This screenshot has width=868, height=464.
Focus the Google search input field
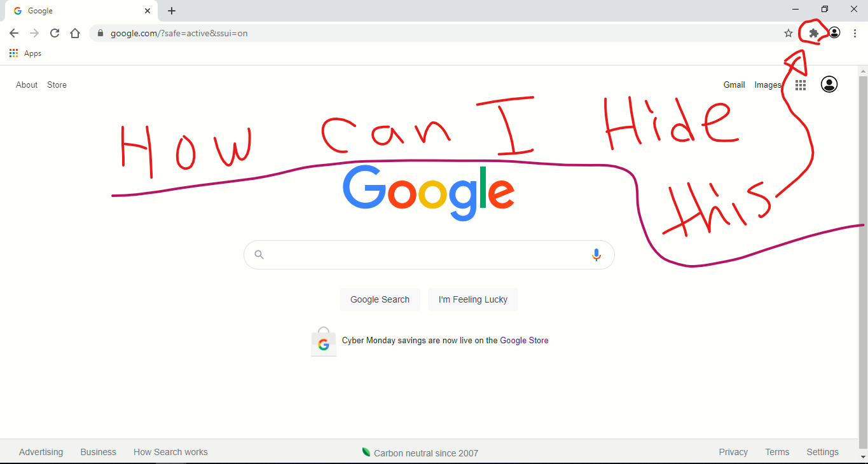(x=429, y=255)
